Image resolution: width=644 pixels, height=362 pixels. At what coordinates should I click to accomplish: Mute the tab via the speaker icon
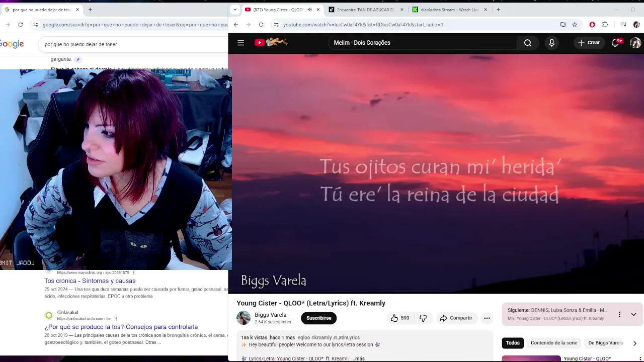pos(309,10)
